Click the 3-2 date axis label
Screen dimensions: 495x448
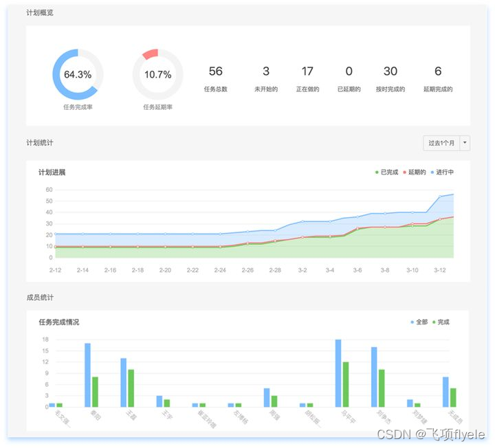coord(302,270)
